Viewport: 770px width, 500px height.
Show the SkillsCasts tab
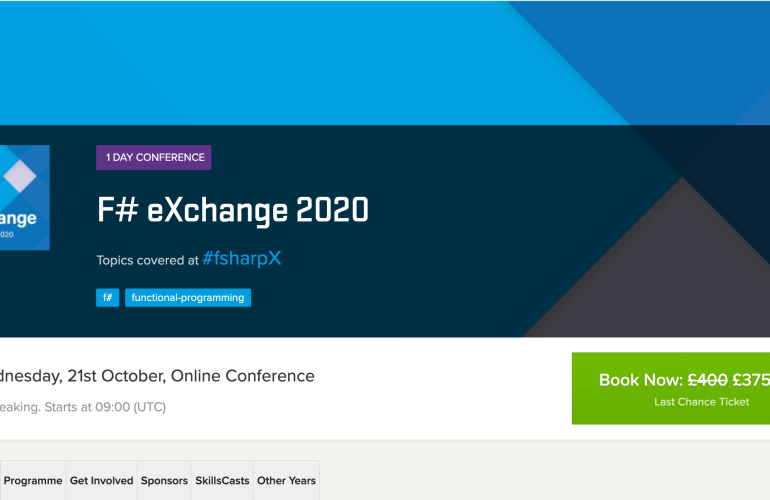222,481
